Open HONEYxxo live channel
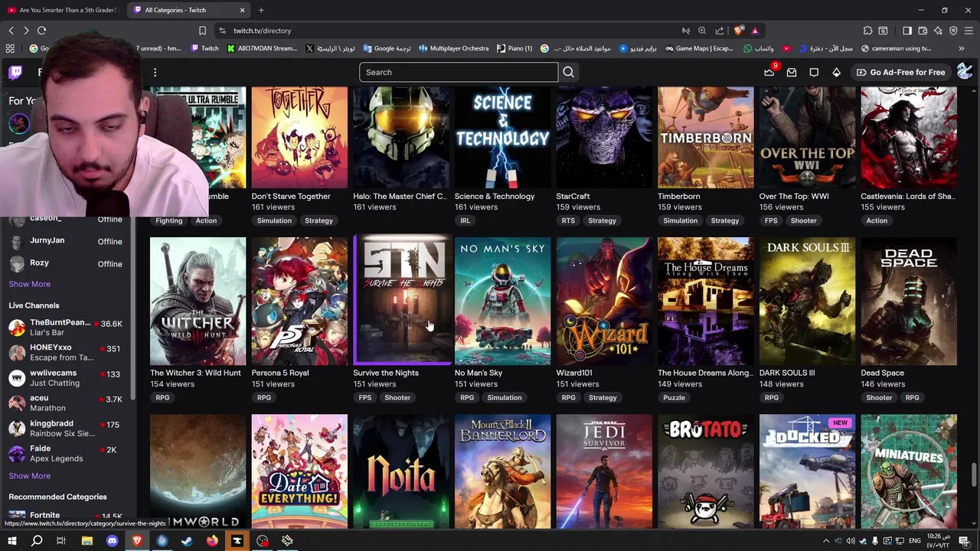 67,353
